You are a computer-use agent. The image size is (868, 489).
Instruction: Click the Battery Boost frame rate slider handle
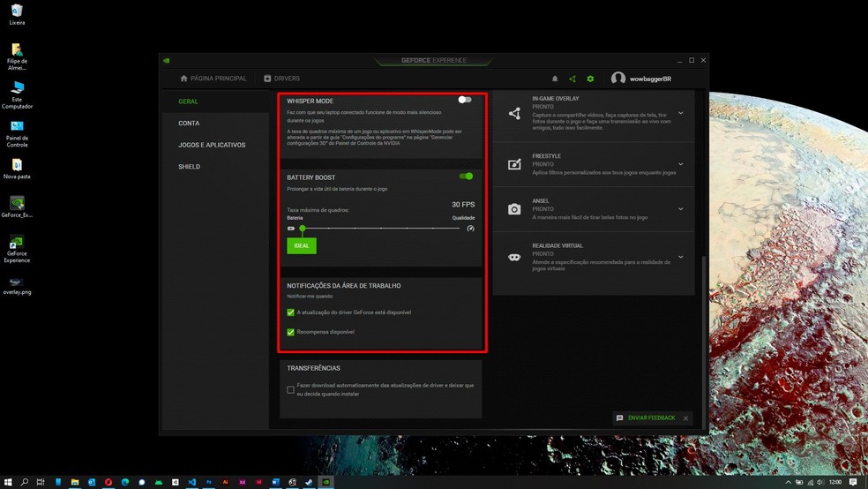303,229
